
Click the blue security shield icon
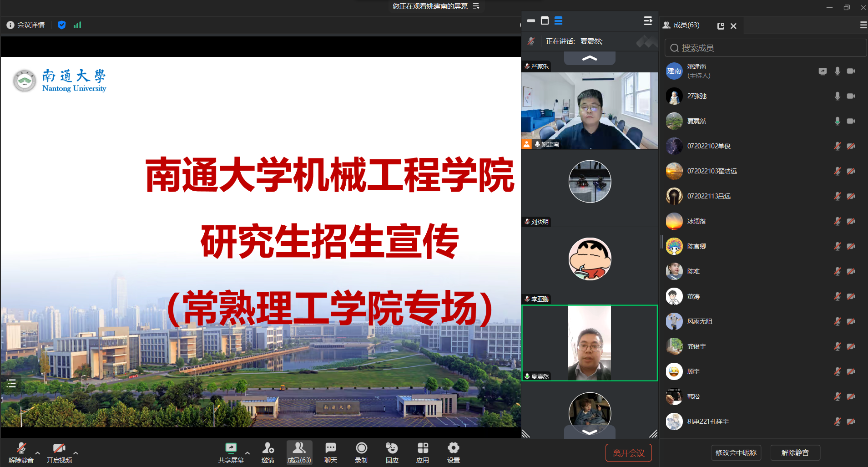[x=62, y=25]
